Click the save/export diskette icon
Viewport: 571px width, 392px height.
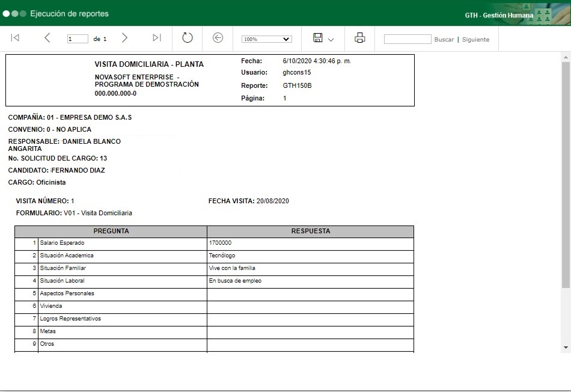click(318, 38)
